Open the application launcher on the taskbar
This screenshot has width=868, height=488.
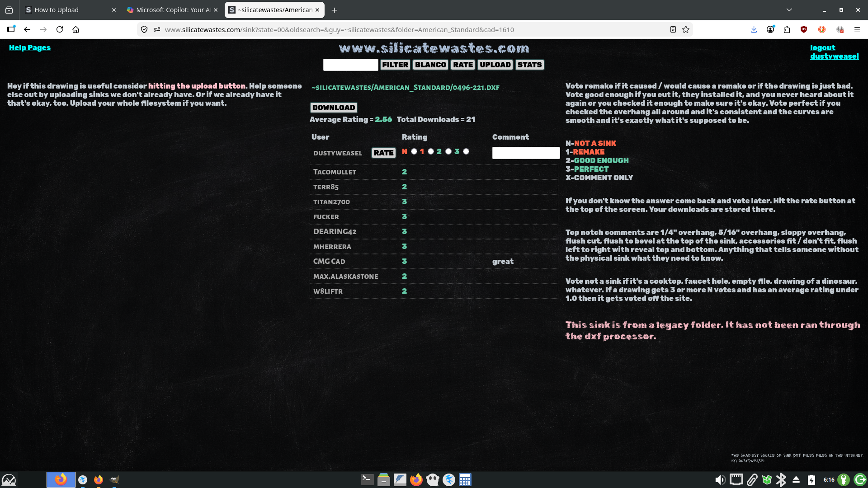point(9,479)
